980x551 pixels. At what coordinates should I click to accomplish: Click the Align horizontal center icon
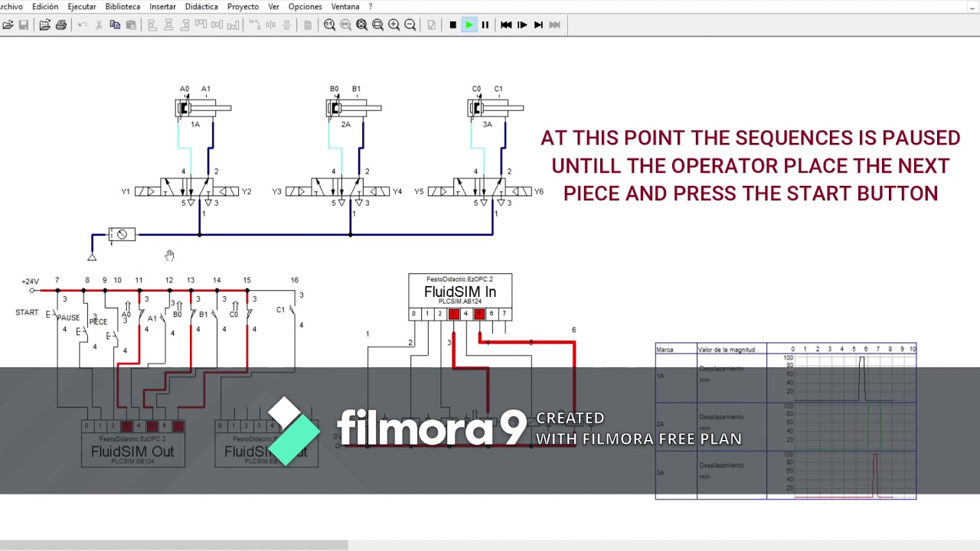click(168, 25)
